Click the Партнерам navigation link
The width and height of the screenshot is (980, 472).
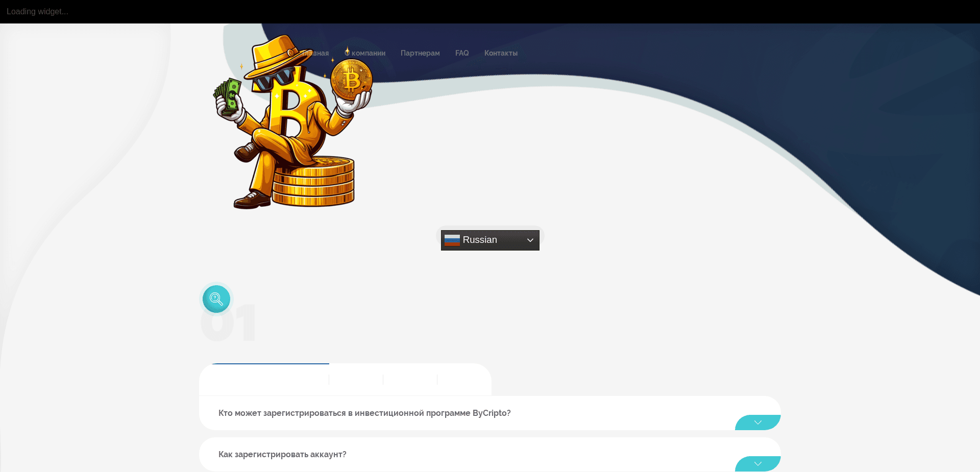[x=420, y=53]
